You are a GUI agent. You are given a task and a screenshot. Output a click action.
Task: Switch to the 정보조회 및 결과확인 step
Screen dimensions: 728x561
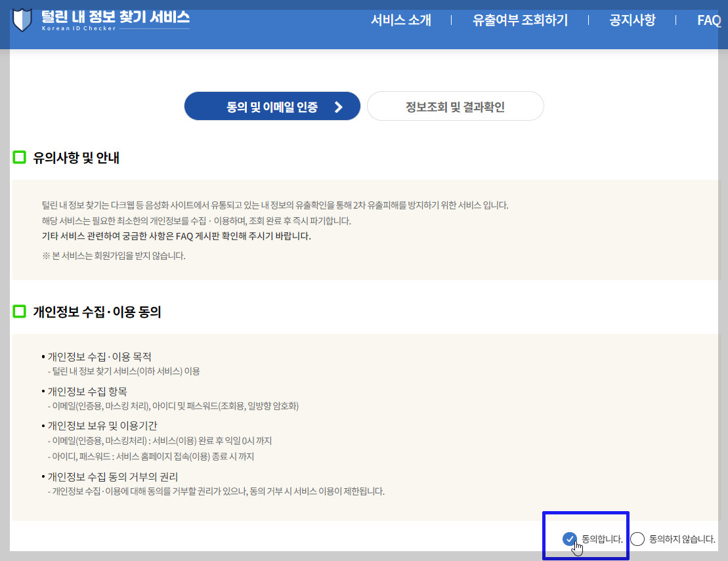pos(455,106)
